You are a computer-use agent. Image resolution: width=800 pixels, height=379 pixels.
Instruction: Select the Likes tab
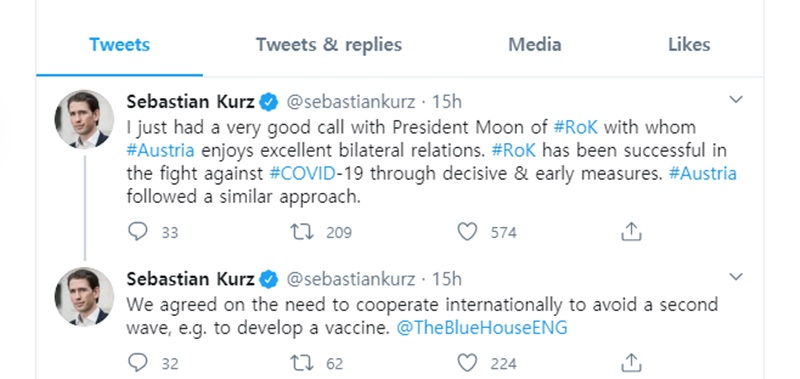(x=689, y=45)
